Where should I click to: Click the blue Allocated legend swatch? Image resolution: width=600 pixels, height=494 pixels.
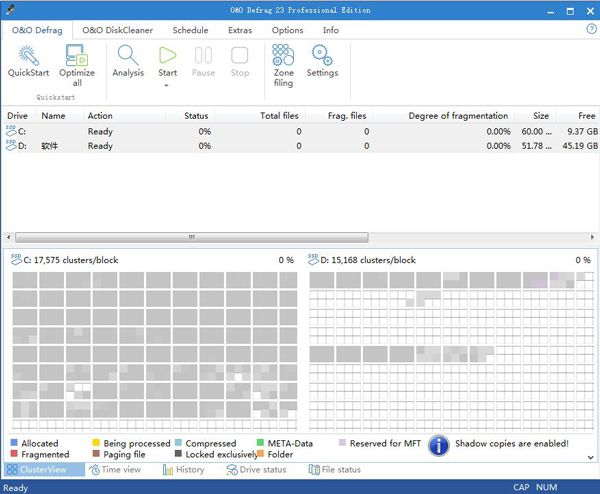14,443
